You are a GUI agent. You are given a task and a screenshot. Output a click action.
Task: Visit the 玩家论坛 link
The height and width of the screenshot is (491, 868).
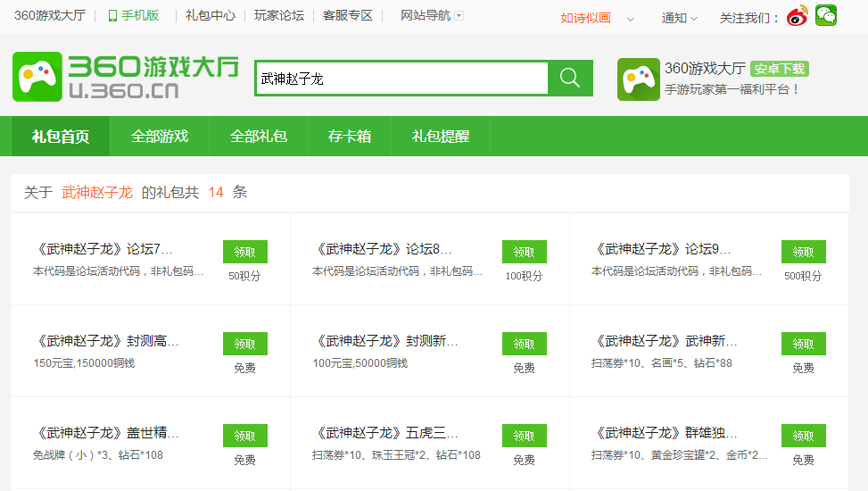coord(279,15)
